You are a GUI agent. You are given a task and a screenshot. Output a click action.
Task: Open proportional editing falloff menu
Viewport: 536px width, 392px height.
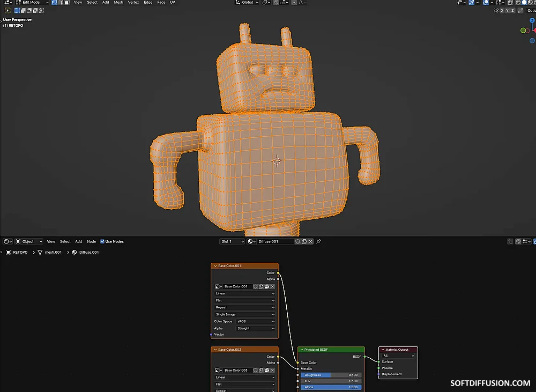302,2
